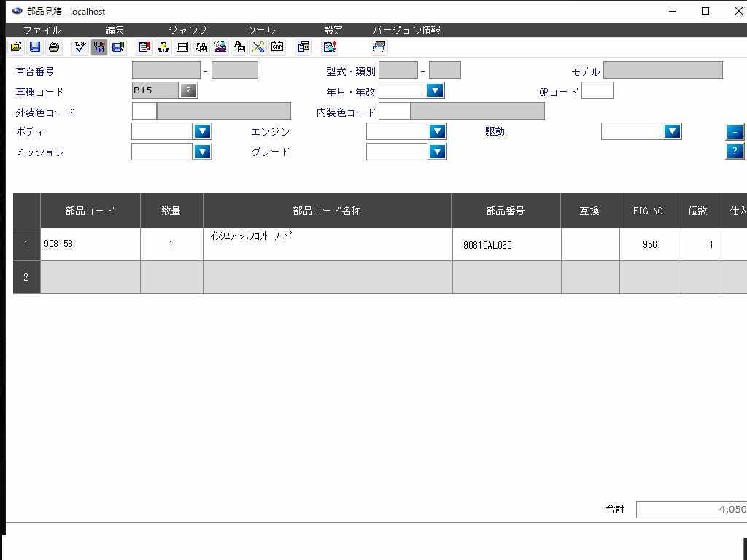Image resolution: width=747 pixels, height=560 pixels.
Task: Click the blue floppy disk save icon
Action: coord(35,47)
